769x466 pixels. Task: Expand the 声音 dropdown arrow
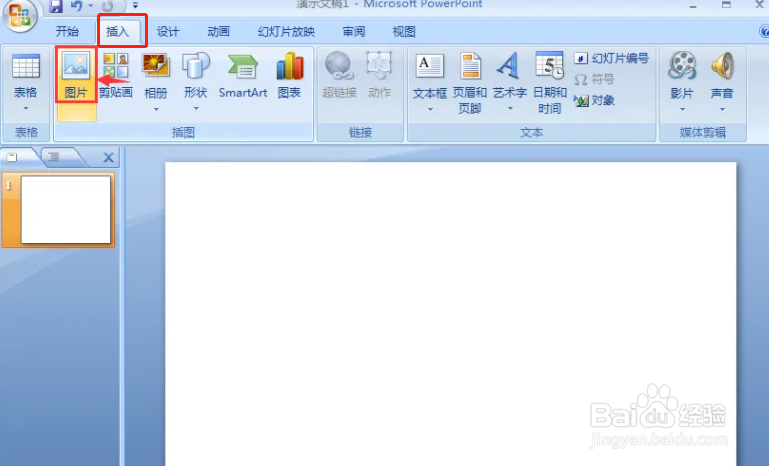point(722,109)
